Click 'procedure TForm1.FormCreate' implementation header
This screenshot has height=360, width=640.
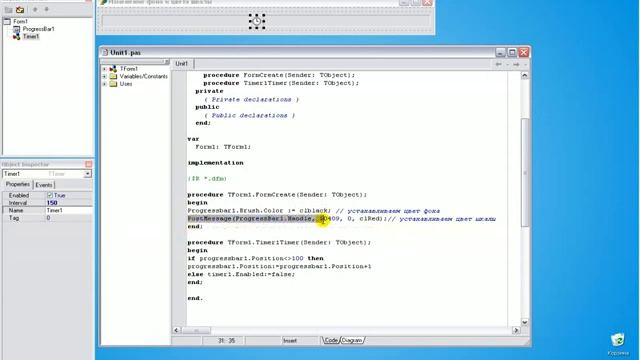[277, 195]
